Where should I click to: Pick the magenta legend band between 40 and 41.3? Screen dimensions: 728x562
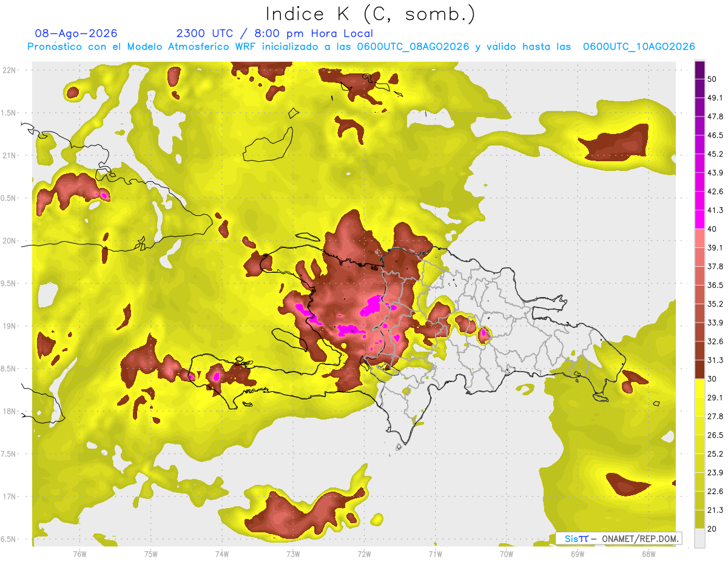(x=699, y=219)
